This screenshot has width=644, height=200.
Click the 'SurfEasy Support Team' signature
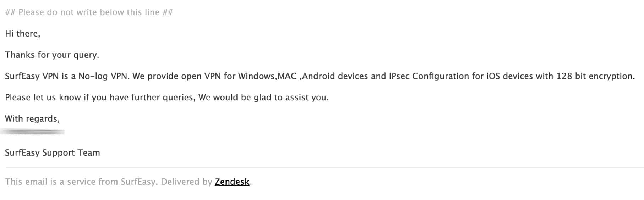[x=53, y=153]
